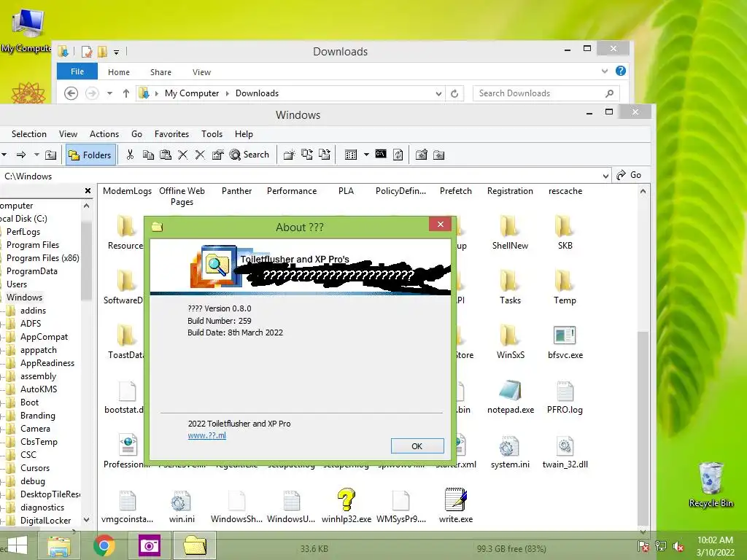
Task: Open command prompt toolbar icon
Action: [381, 154]
